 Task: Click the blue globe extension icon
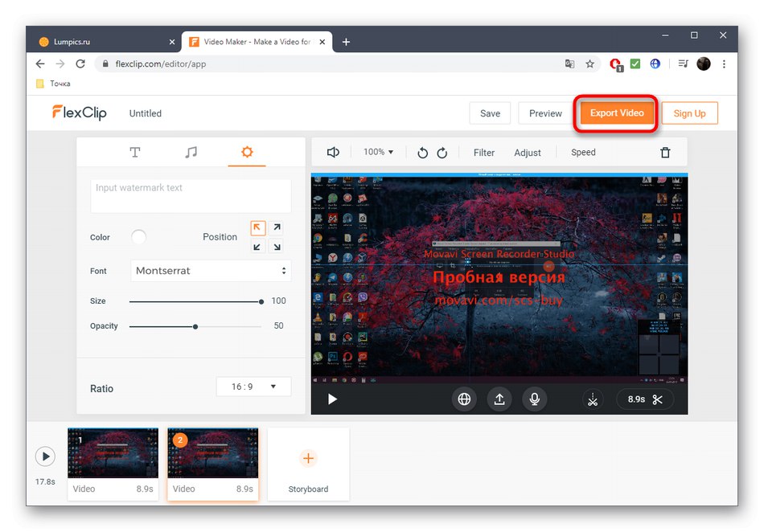[x=655, y=63]
